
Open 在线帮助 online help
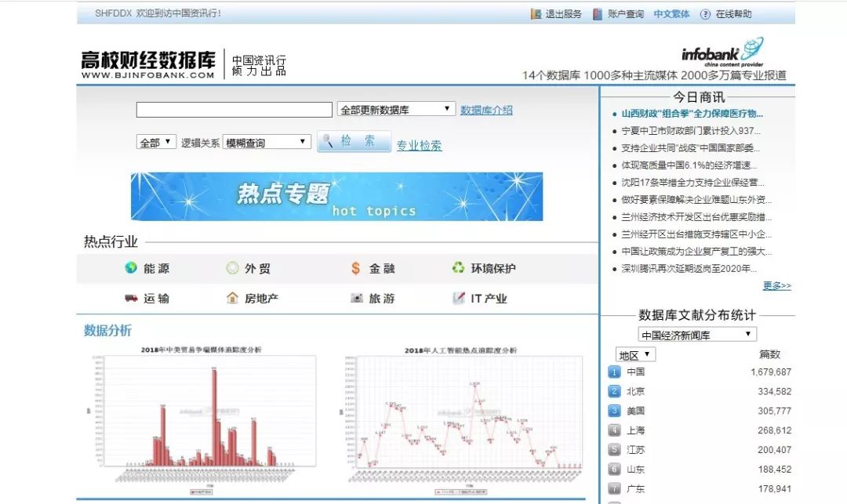pyautogui.click(x=733, y=14)
